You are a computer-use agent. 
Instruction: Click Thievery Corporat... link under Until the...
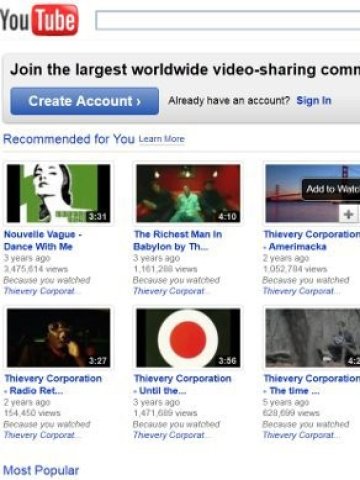[171, 435]
